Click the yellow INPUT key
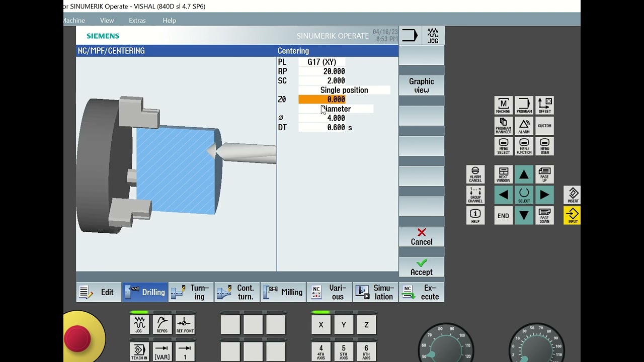Screen dimensions: 644x362 pos(573,216)
